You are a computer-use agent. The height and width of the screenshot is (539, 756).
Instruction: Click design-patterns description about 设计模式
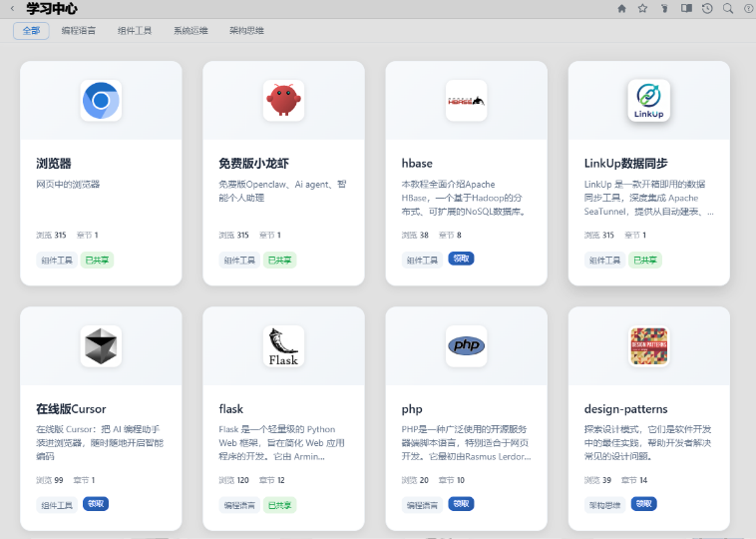click(x=647, y=442)
